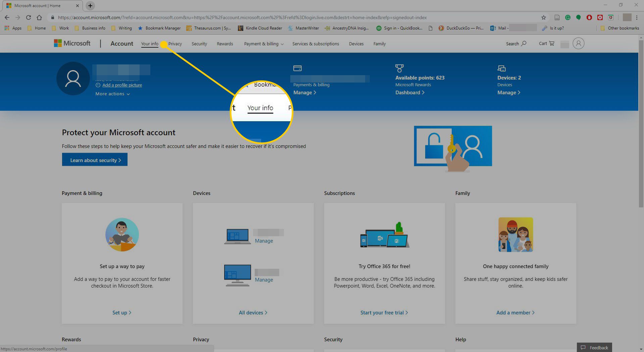Open the MasterWriter bookmark
Screen dimensions: 644x352
click(x=303, y=28)
